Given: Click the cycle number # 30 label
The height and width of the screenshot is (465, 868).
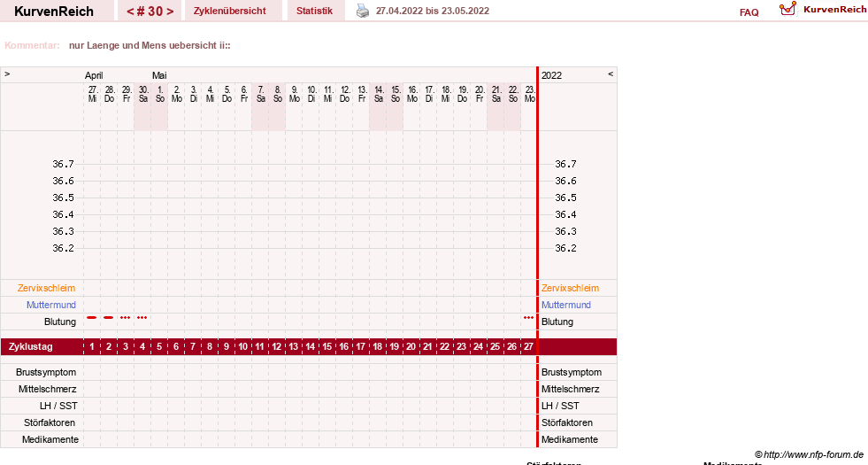Looking at the screenshot, I should click(150, 12).
